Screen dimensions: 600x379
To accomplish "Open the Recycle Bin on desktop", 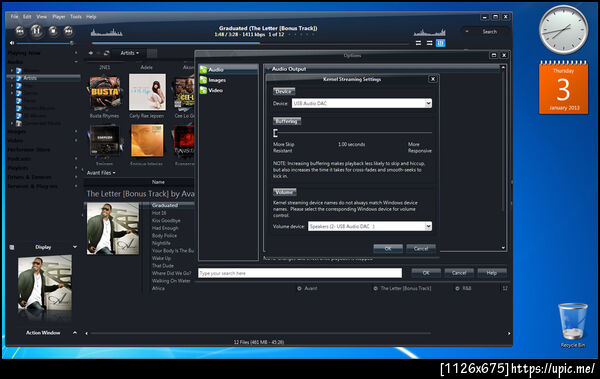I will pos(572,325).
